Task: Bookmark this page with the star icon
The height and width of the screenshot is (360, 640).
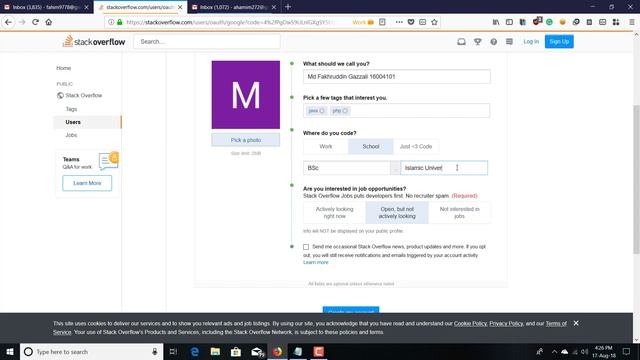Action: coord(434,22)
